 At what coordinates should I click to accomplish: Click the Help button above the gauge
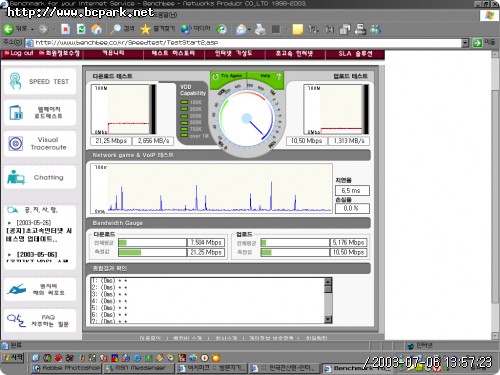point(266,76)
